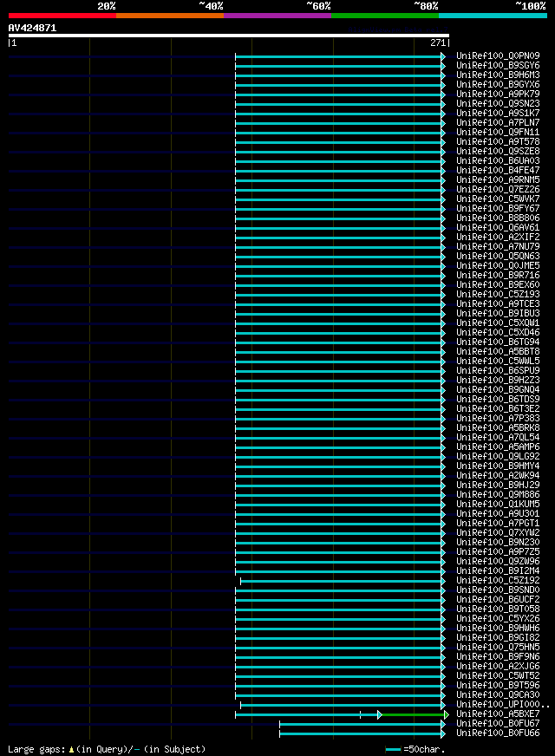View subject UniRef100_A7QL54

(x=498, y=437)
